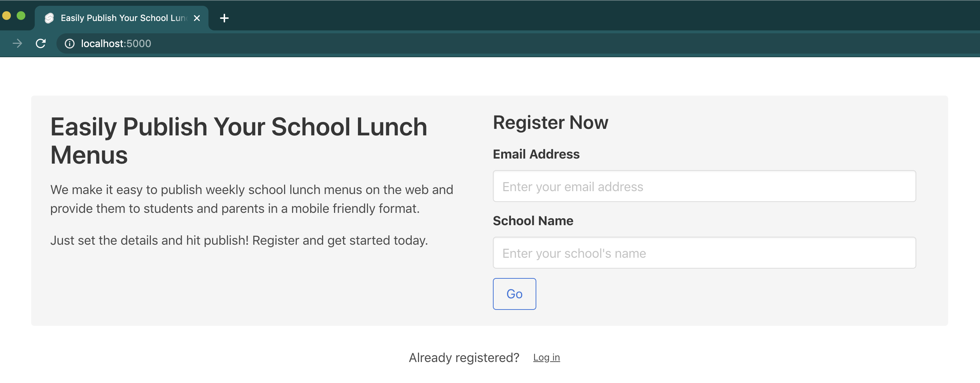
Task: Click the email address input field
Action: tap(704, 186)
